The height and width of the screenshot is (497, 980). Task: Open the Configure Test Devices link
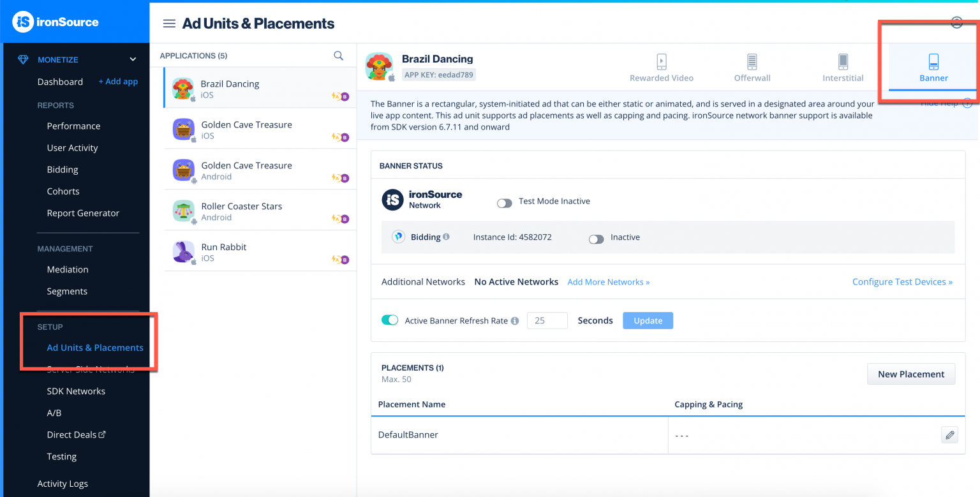tap(902, 282)
